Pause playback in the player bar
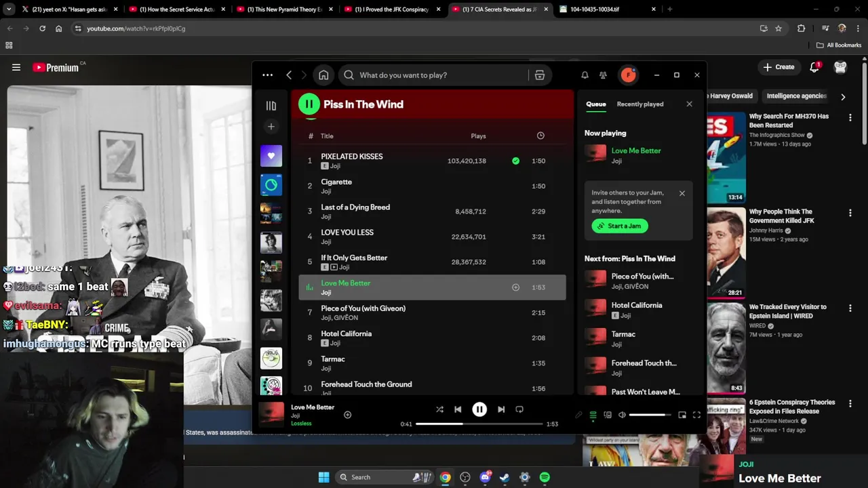 click(479, 409)
